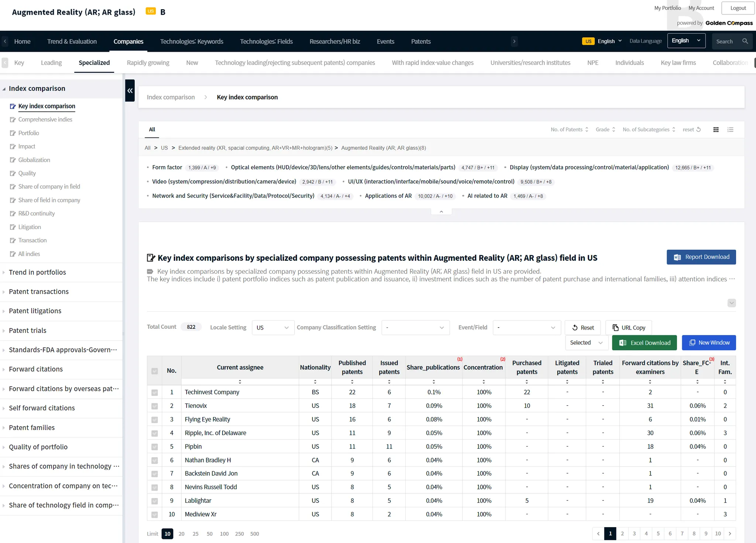Sort table by Published patents column
The image size is (756, 543).
pyautogui.click(x=352, y=382)
